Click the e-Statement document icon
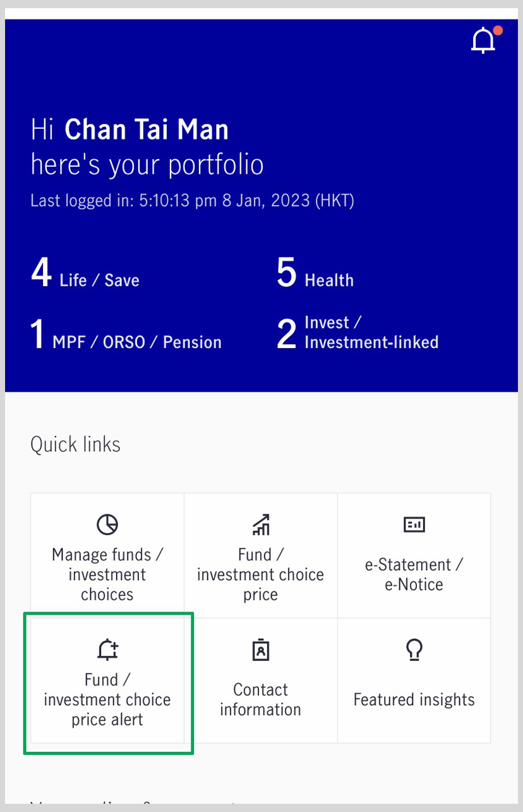The height and width of the screenshot is (812, 523). pos(414,524)
